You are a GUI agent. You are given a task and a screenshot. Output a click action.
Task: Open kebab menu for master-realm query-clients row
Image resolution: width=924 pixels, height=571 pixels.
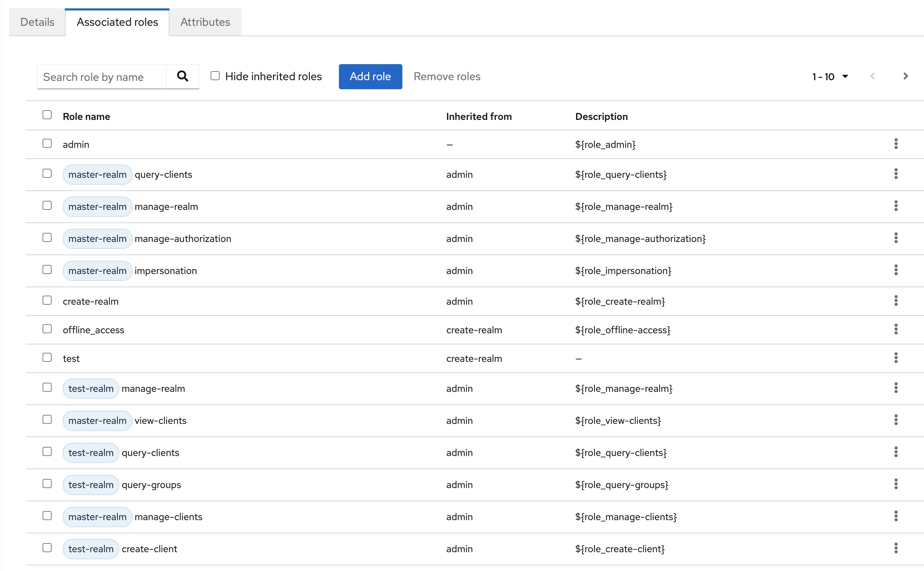pyautogui.click(x=896, y=174)
